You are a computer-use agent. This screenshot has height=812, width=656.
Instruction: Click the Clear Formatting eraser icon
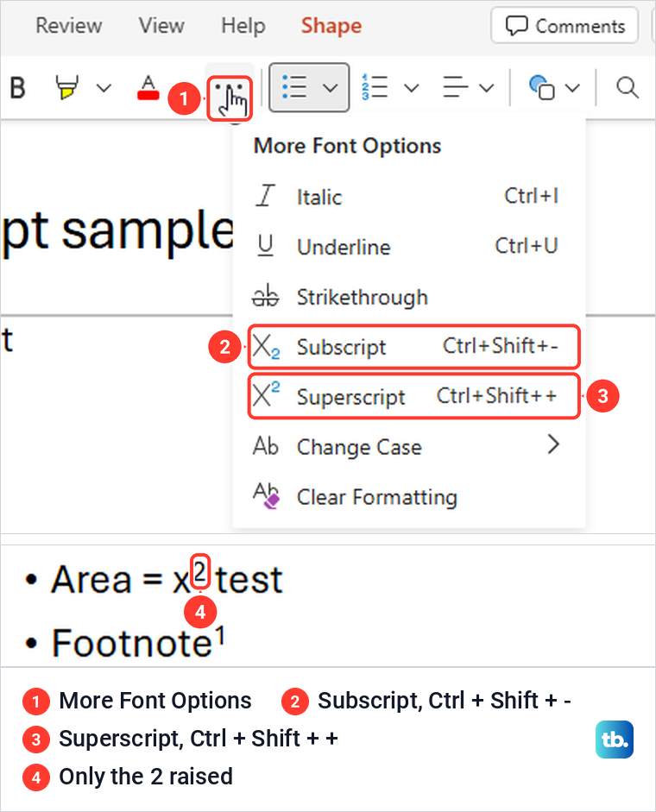[267, 496]
